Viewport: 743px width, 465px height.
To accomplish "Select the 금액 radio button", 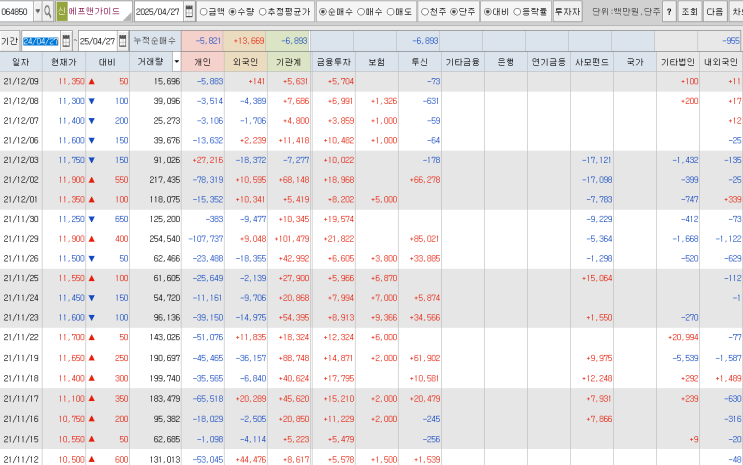I will [x=203, y=12].
